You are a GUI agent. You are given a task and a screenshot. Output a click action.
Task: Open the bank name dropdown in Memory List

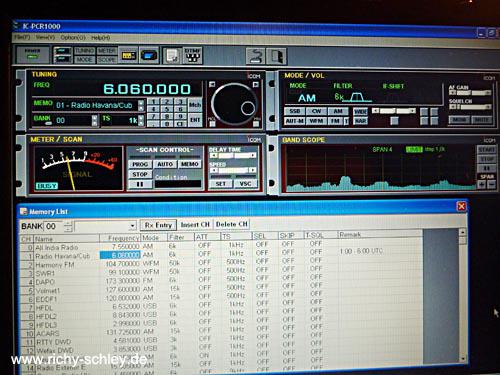click(x=133, y=226)
